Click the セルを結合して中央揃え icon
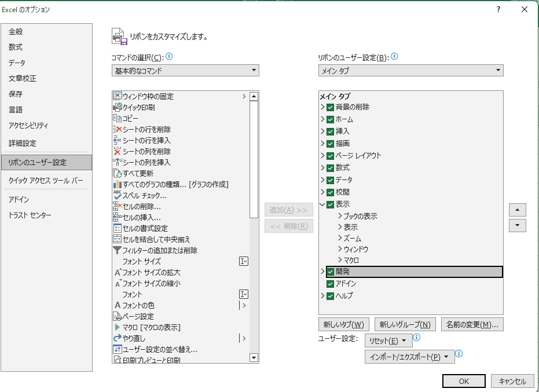This screenshot has width=539, height=392. pyautogui.click(x=117, y=239)
